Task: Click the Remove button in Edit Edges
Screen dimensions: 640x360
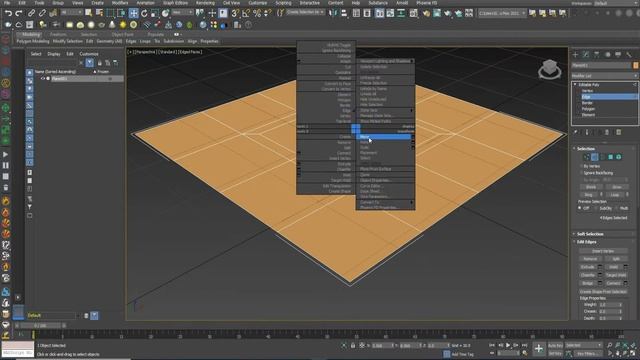Action: 590,259
